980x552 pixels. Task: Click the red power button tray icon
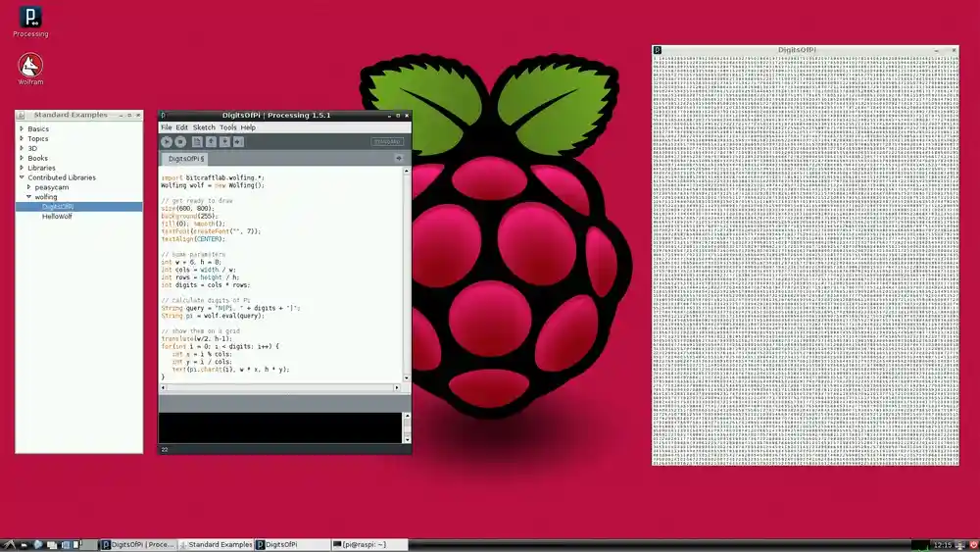tap(974, 545)
